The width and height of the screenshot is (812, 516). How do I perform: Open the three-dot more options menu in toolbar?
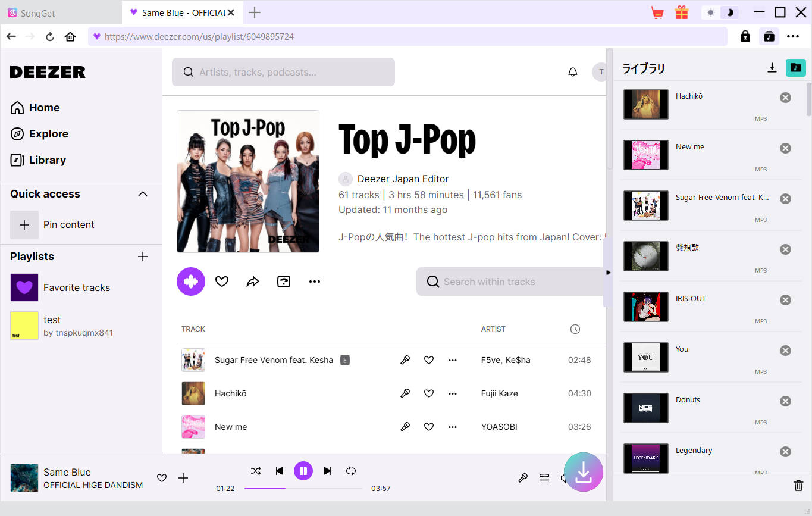793,36
